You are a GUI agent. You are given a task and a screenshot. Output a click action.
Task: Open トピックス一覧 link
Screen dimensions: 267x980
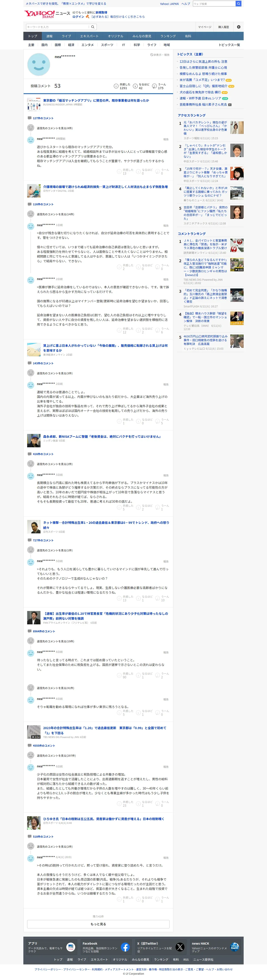click(229, 45)
